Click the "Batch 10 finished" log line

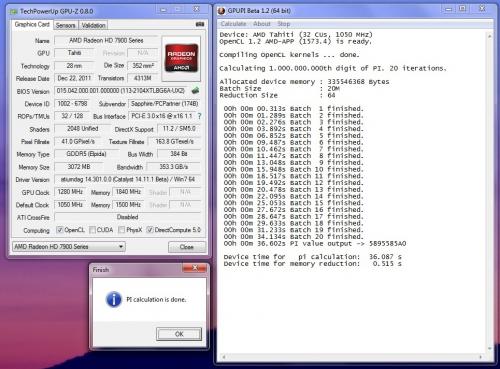[x=293, y=169]
